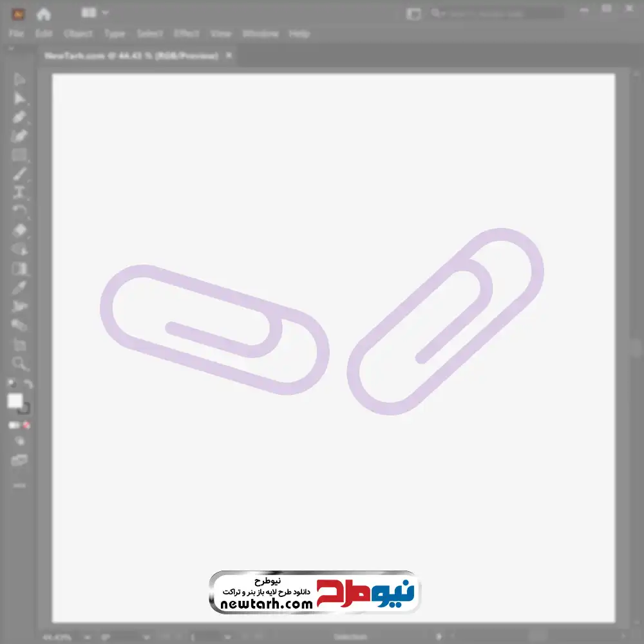The height and width of the screenshot is (644, 644).
Task: Select the Type tool
Action: pyautogui.click(x=19, y=193)
